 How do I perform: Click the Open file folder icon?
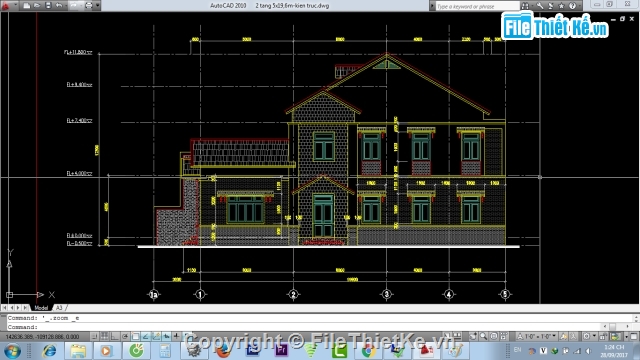click(37, 6)
